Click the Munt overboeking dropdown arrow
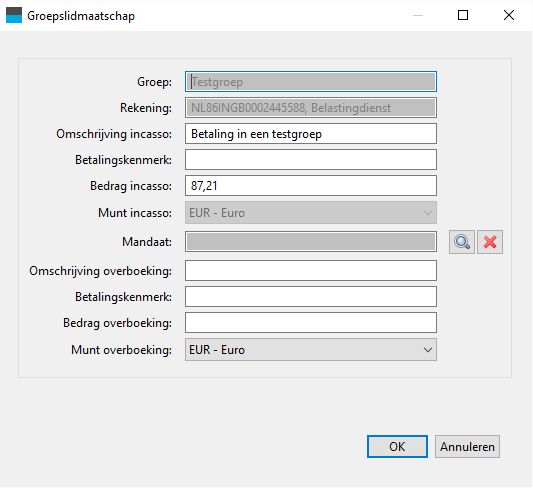Screen dimensions: 533x488 (428, 350)
